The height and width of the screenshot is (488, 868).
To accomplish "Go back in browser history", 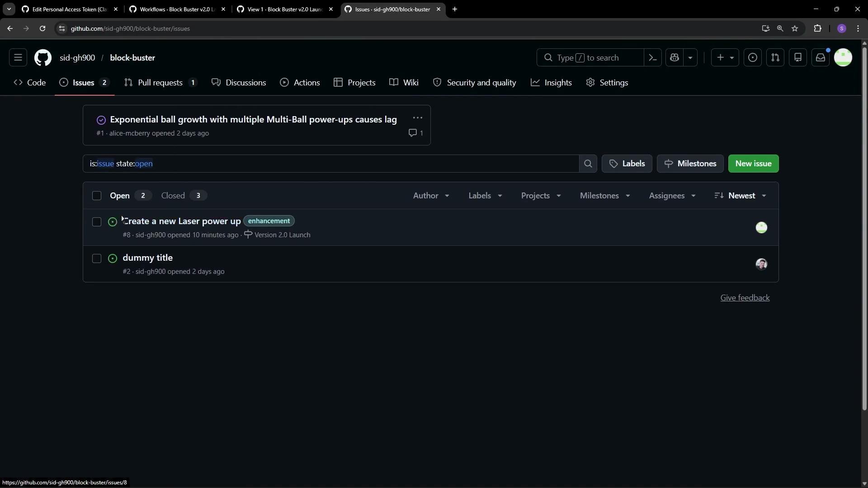I will [x=10, y=28].
